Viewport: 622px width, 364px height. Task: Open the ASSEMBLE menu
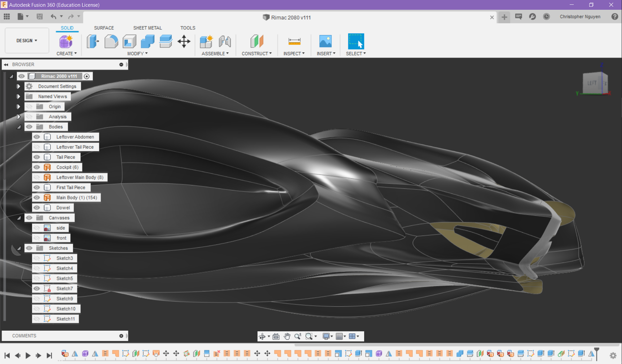[215, 54]
